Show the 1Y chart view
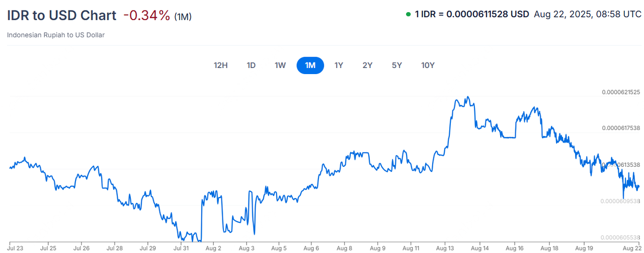The height and width of the screenshot is (253, 644). (x=339, y=65)
